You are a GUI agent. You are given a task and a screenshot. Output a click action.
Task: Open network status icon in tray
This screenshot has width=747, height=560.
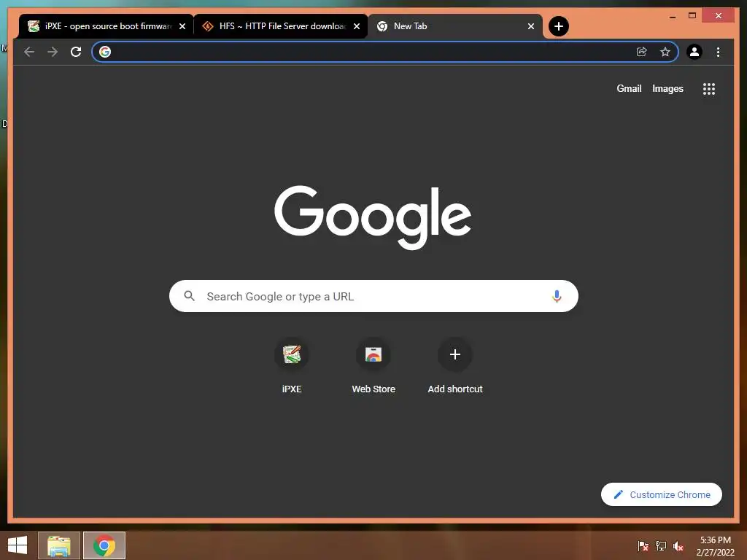coord(661,546)
